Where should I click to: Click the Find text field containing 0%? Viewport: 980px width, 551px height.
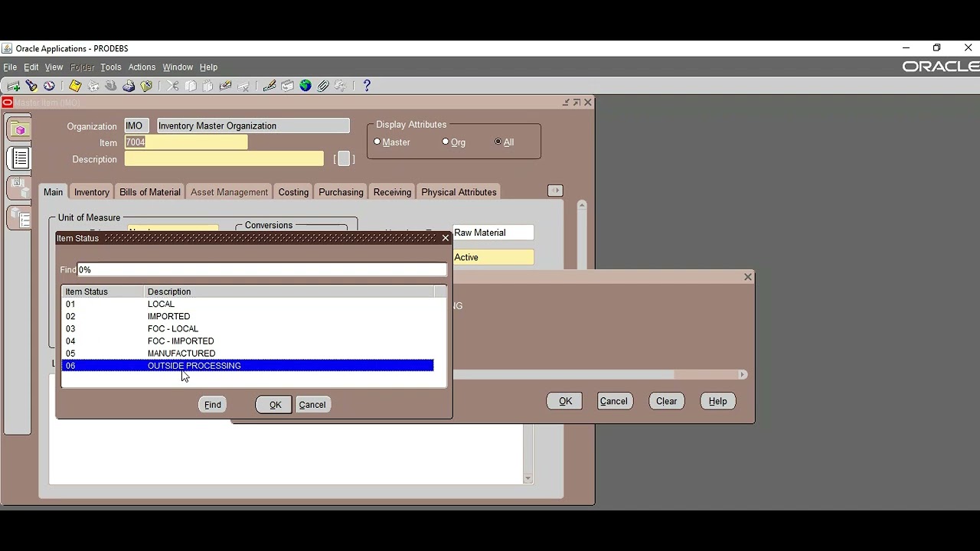click(x=262, y=269)
